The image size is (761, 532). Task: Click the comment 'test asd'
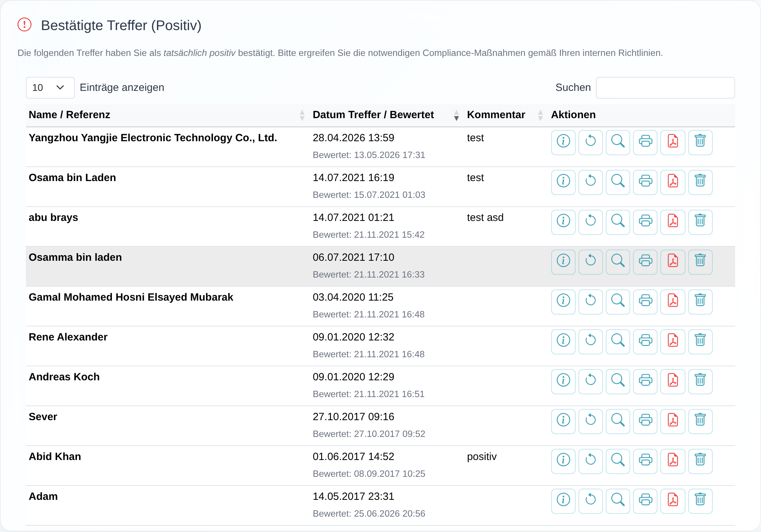click(x=485, y=217)
